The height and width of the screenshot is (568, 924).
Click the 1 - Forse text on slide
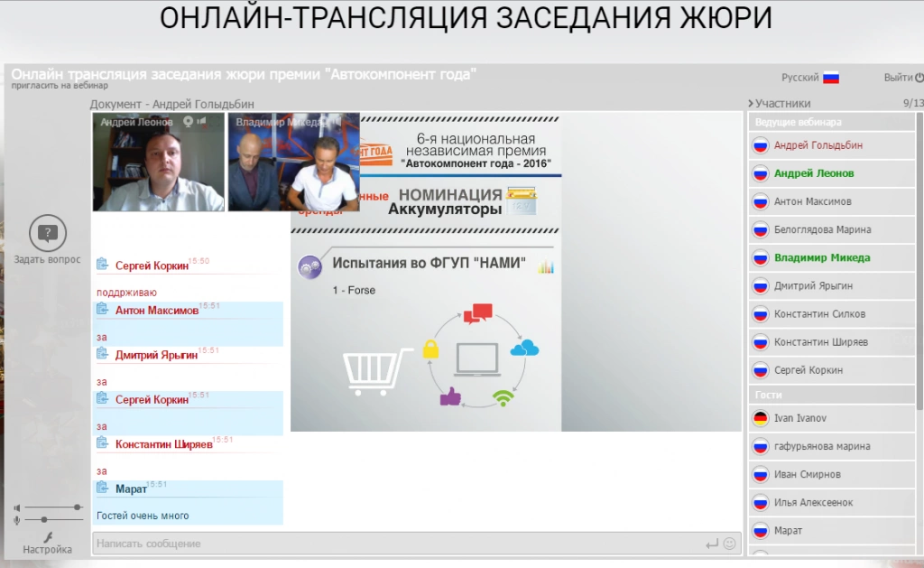354,290
